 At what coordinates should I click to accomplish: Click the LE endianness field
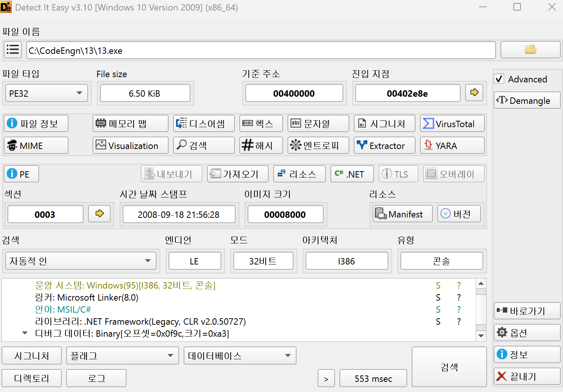(x=195, y=261)
